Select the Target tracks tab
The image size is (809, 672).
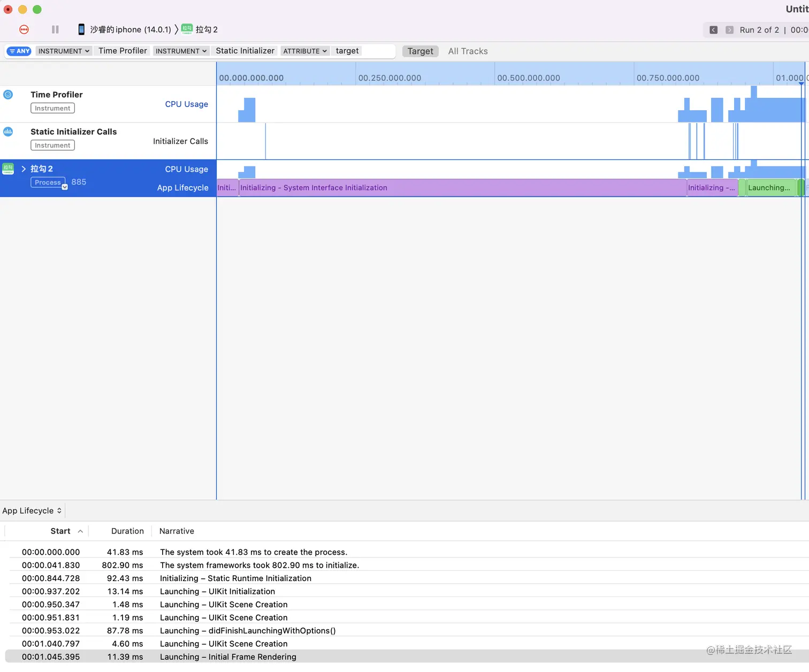(x=421, y=51)
